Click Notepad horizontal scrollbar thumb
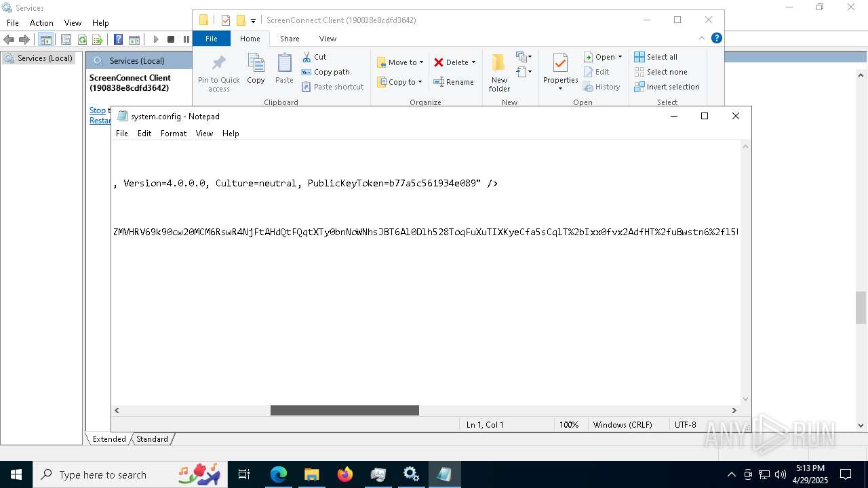Screen dimensions: 868x488 coord(344,410)
